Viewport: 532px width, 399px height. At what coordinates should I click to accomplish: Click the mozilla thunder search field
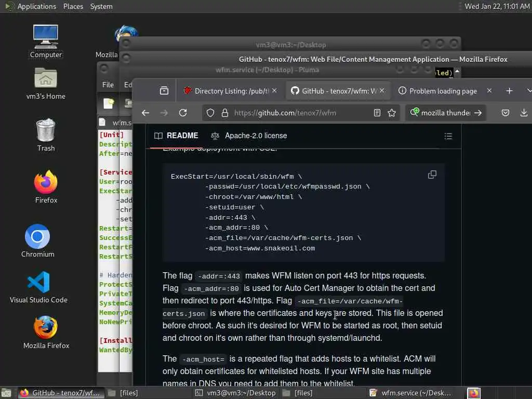point(445,113)
